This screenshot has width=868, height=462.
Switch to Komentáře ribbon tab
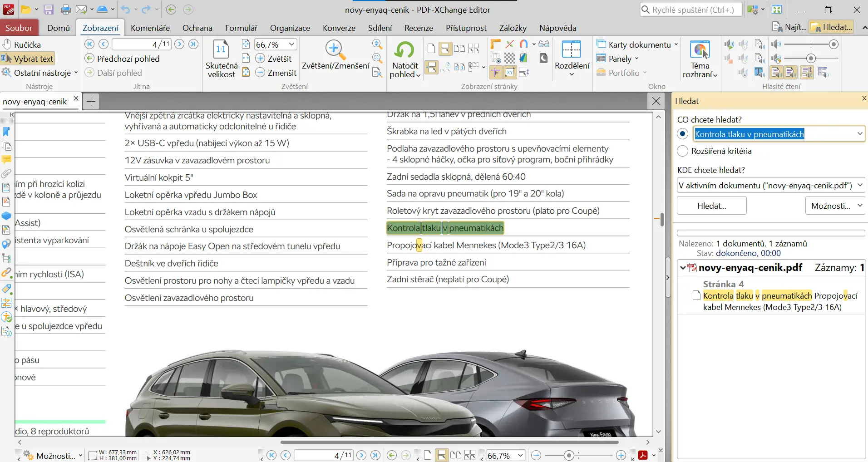click(150, 28)
